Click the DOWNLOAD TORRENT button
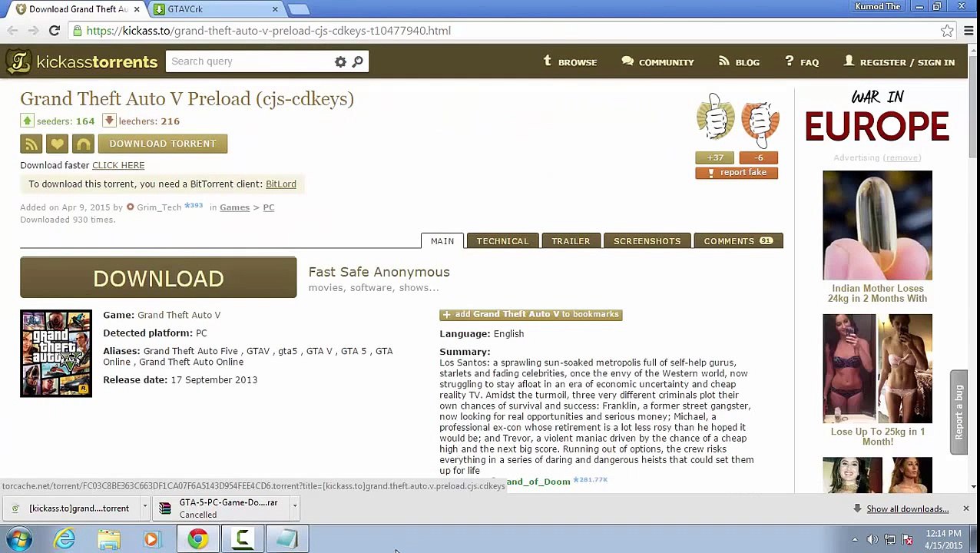 click(x=163, y=144)
